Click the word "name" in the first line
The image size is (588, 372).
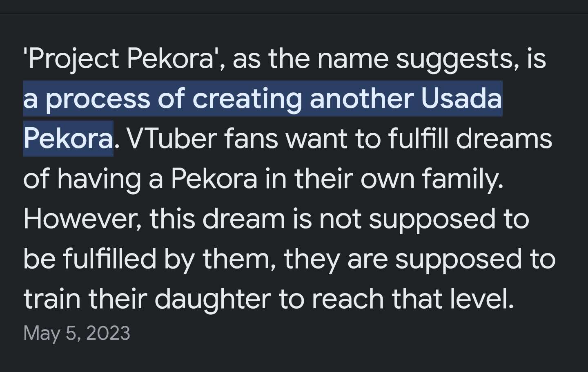tap(353, 59)
